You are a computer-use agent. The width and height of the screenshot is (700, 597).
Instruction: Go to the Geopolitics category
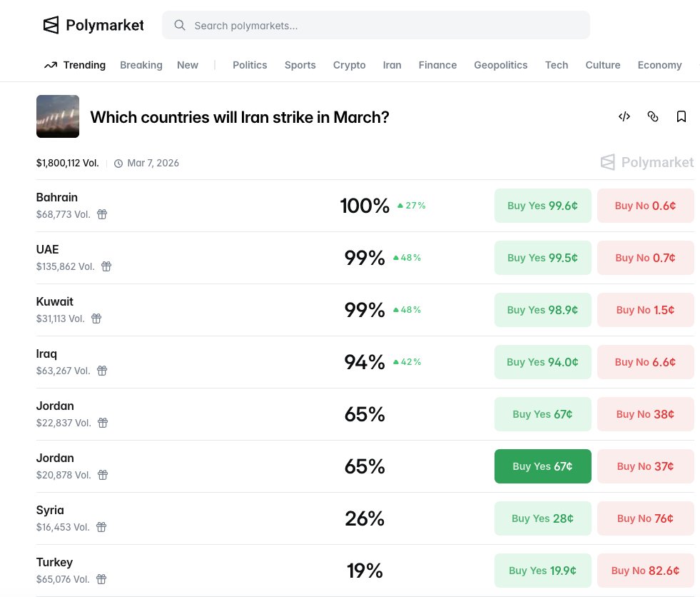pyautogui.click(x=500, y=65)
